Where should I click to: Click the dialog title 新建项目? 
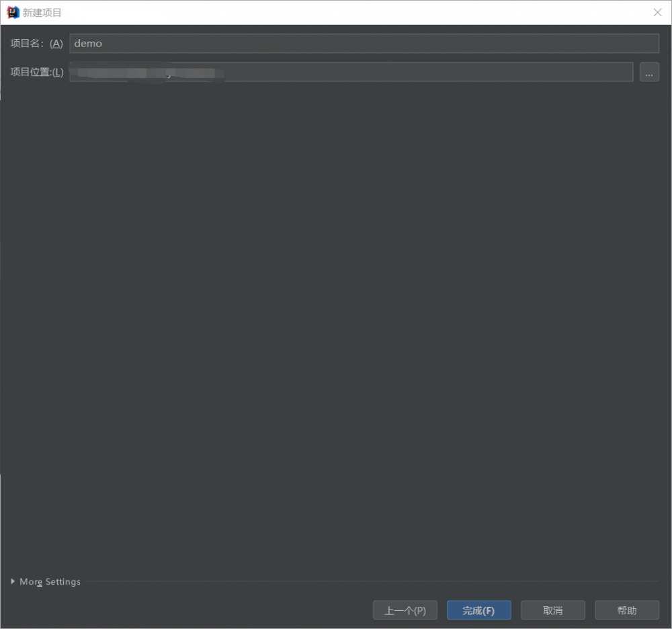coord(40,12)
